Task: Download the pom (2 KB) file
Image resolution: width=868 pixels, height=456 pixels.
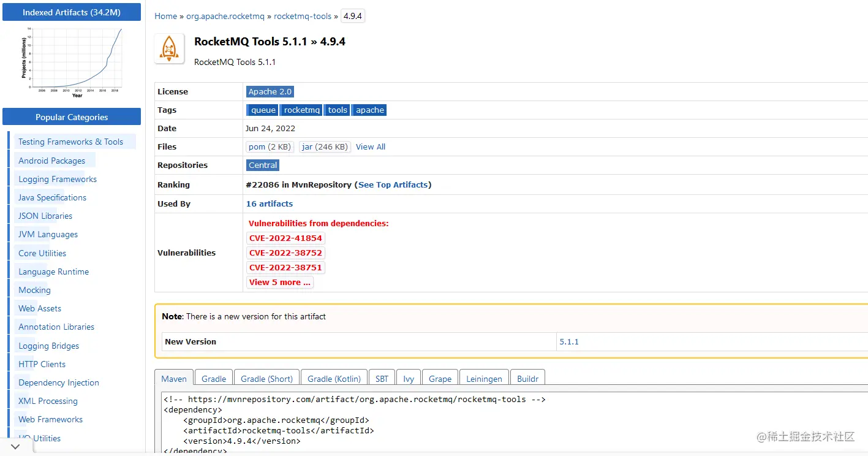Action: click(270, 147)
